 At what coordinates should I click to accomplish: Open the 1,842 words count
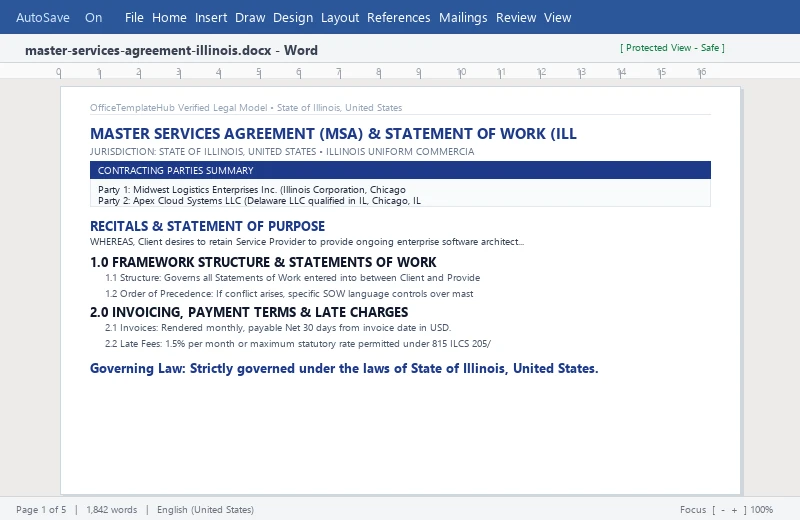tap(112, 509)
